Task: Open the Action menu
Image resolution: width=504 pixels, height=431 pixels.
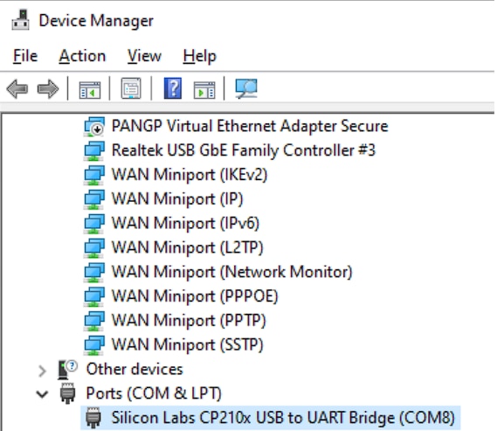Action: coord(82,56)
